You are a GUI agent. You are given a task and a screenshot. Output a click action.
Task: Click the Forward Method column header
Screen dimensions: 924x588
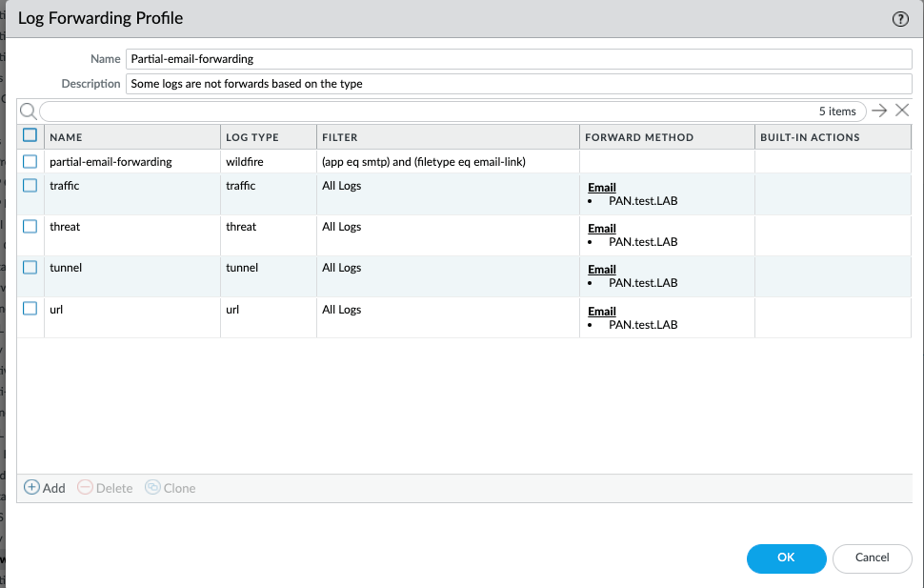click(x=639, y=137)
